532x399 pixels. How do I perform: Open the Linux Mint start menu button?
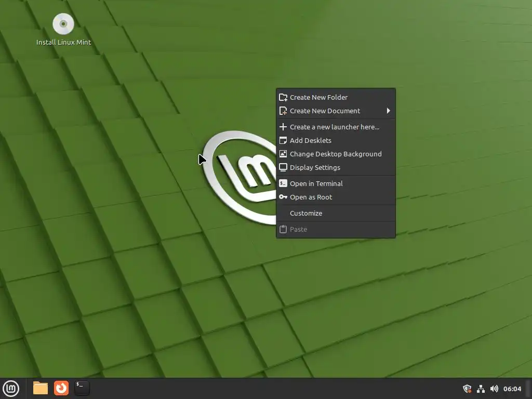[11, 389]
